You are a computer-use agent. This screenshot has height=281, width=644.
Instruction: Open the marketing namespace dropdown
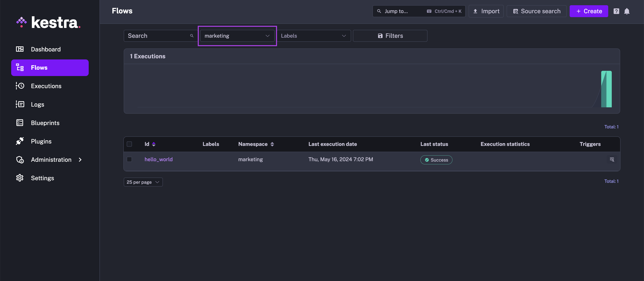pyautogui.click(x=237, y=36)
